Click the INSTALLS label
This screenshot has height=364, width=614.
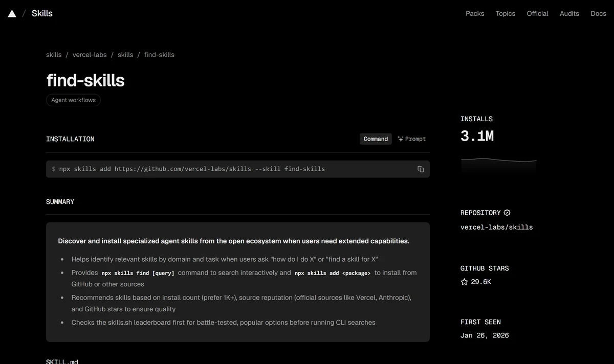(476, 119)
